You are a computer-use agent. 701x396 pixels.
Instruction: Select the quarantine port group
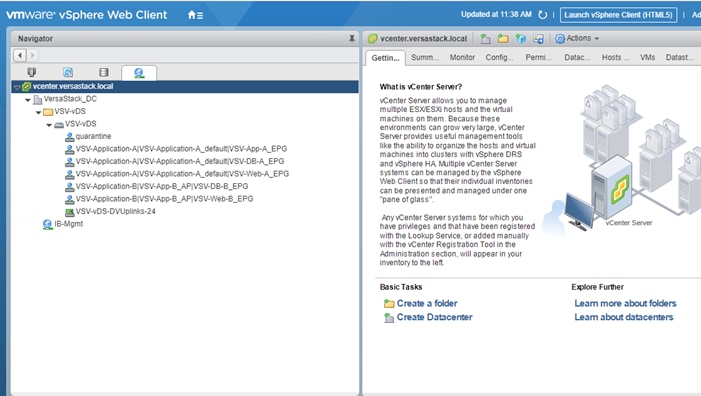(93, 136)
